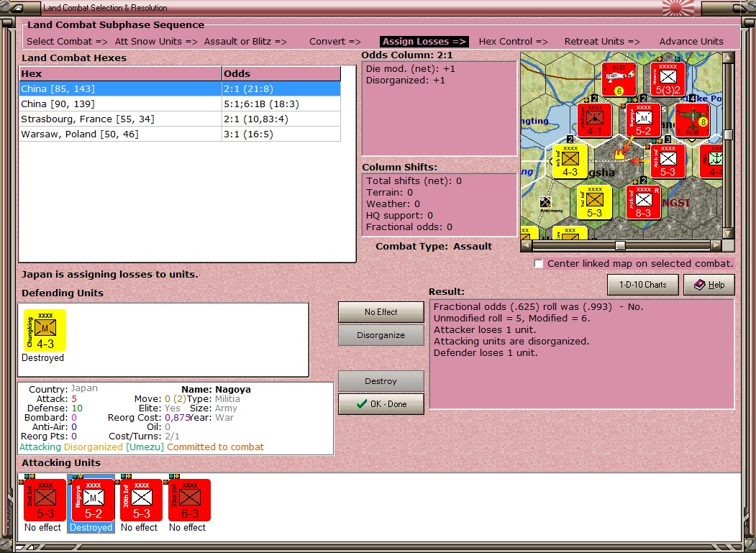Screen dimensions: 756x553
Task: Select the Chungking 4-3 defending militia unit
Action: 45,330
